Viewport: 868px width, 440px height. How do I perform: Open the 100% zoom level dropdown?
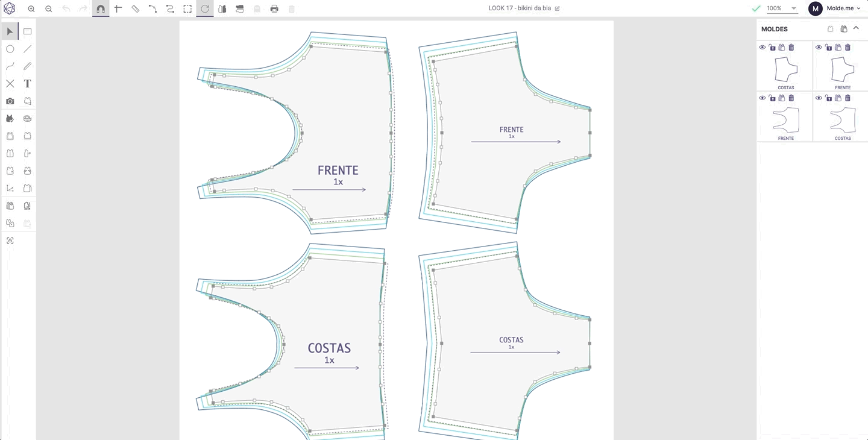pos(782,8)
